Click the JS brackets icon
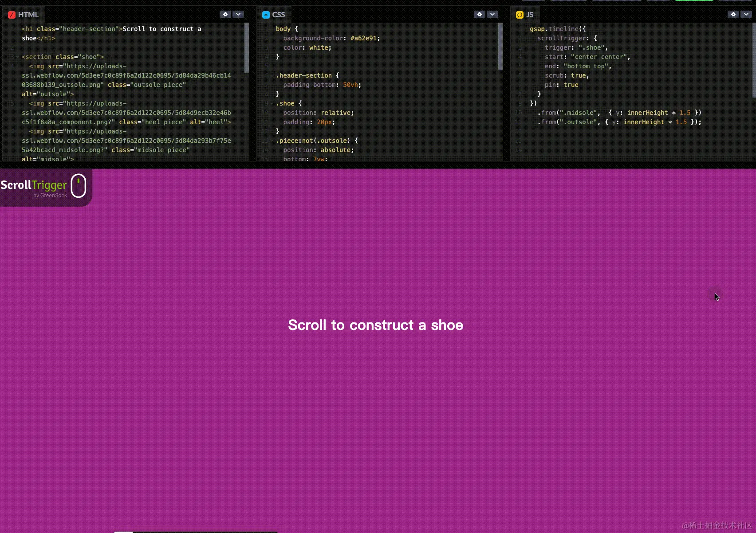 click(519, 15)
